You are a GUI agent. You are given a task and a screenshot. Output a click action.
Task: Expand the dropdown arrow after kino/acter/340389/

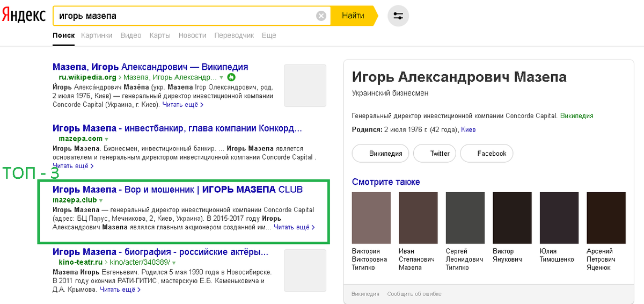[174, 263]
